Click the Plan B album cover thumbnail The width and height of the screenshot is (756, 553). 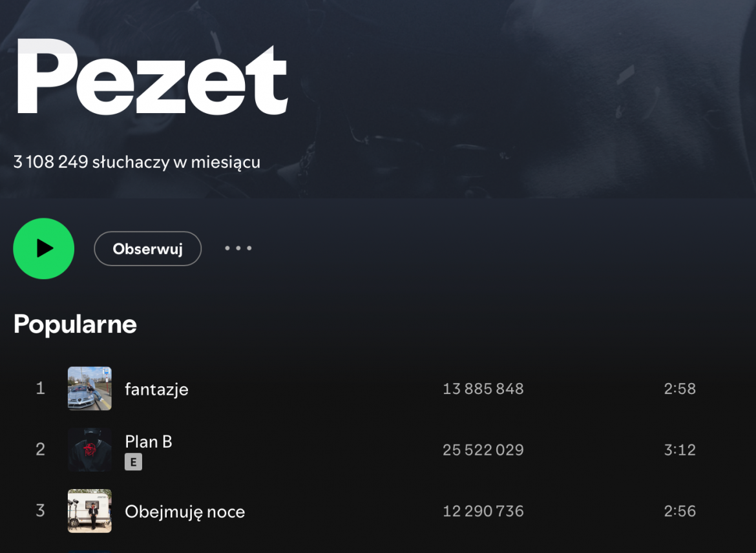click(x=90, y=450)
